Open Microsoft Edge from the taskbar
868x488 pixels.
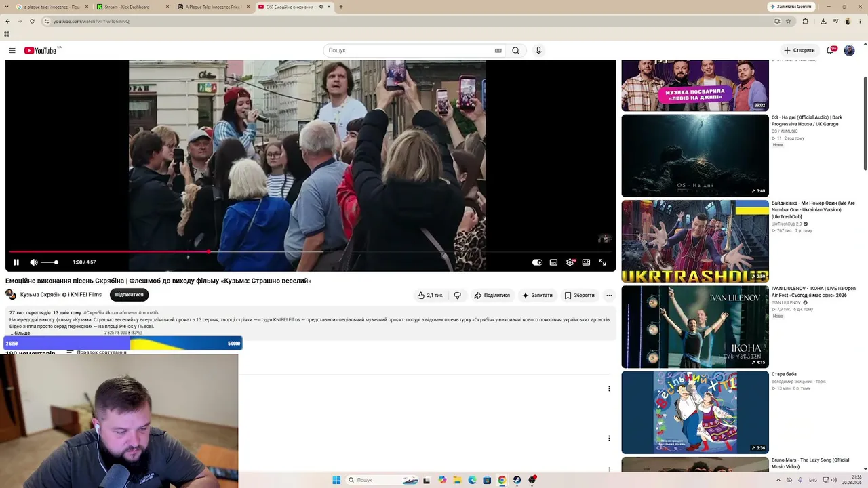point(472,480)
